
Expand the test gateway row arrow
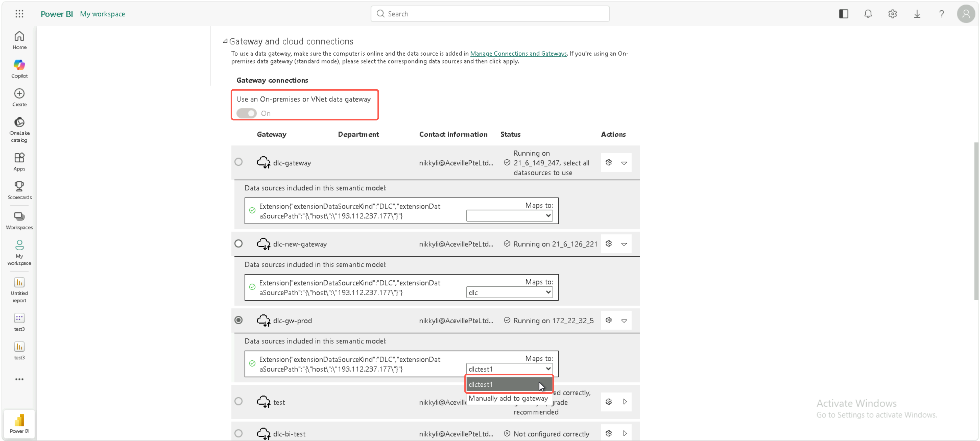pyautogui.click(x=625, y=402)
